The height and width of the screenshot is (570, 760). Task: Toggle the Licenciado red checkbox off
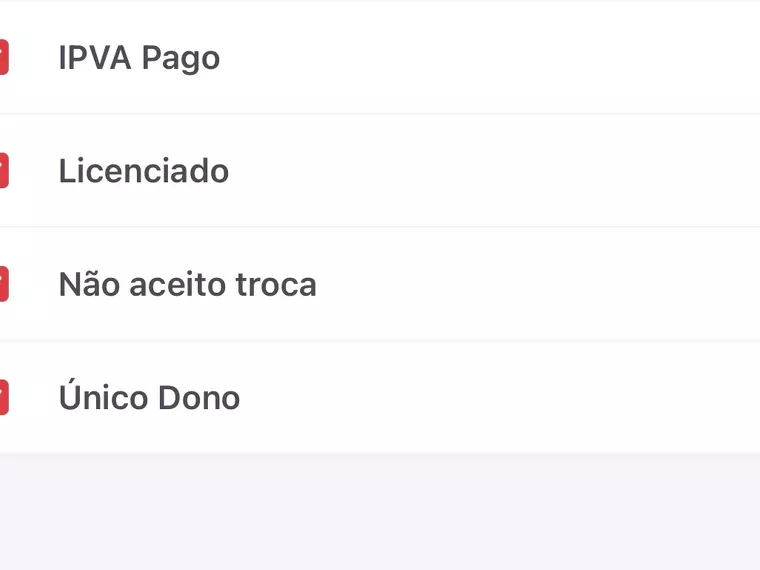(3, 171)
